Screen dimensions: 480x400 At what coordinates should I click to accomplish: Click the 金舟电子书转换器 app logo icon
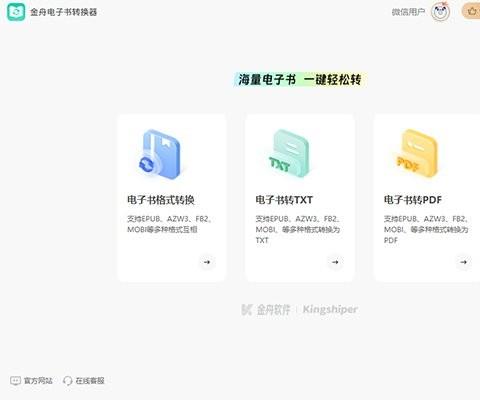16,12
